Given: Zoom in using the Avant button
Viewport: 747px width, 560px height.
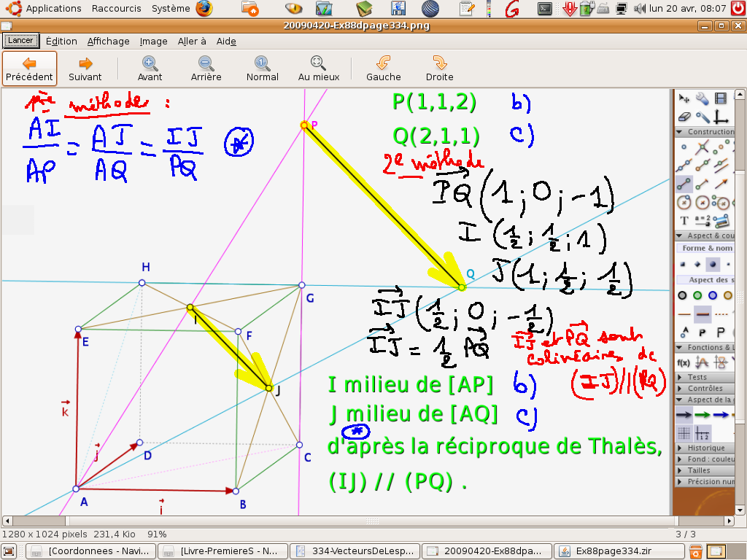Looking at the screenshot, I should (x=150, y=69).
